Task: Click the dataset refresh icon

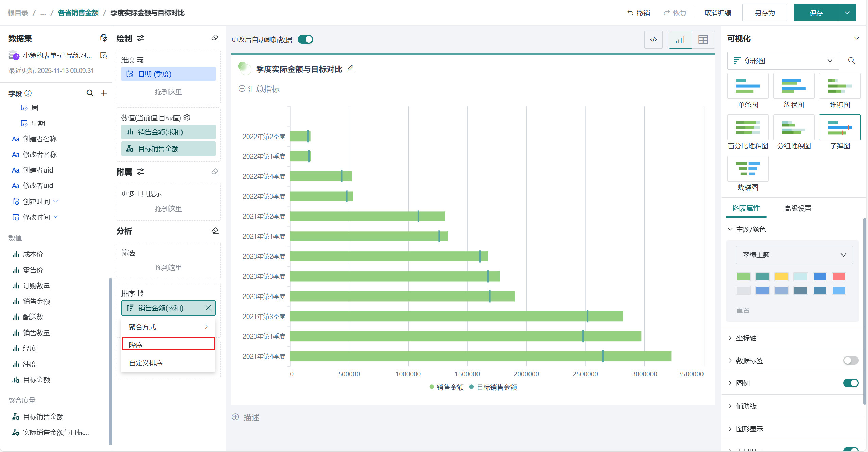Action: point(104,38)
